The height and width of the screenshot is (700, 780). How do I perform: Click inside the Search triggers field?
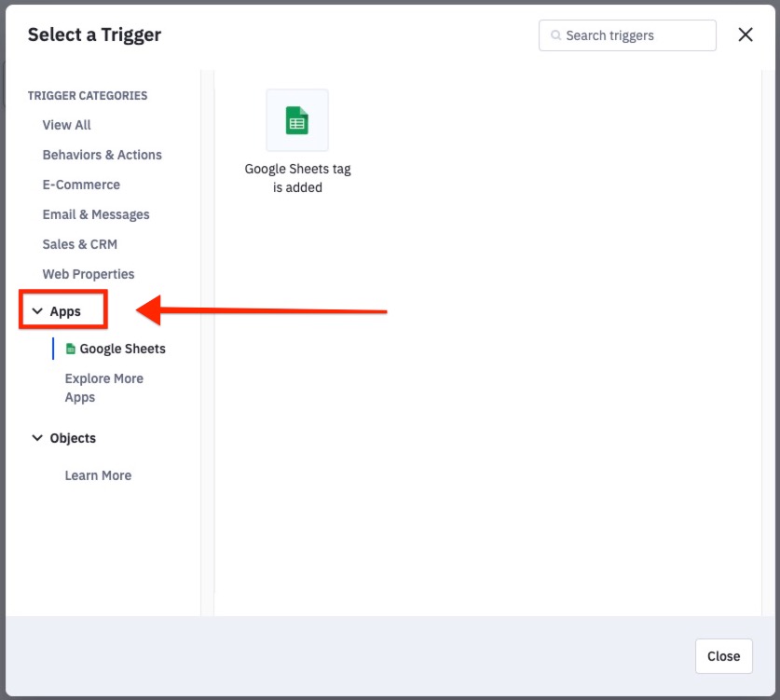(x=626, y=34)
